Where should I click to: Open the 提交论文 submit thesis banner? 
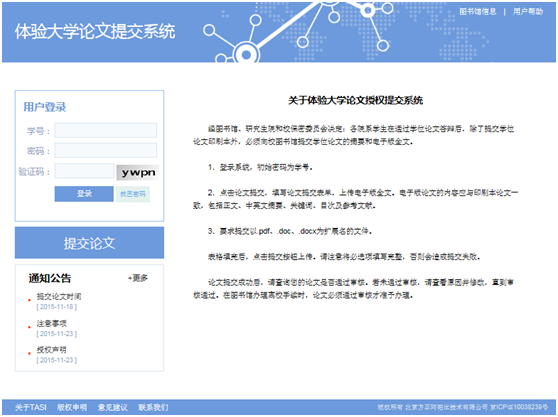coord(89,243)
